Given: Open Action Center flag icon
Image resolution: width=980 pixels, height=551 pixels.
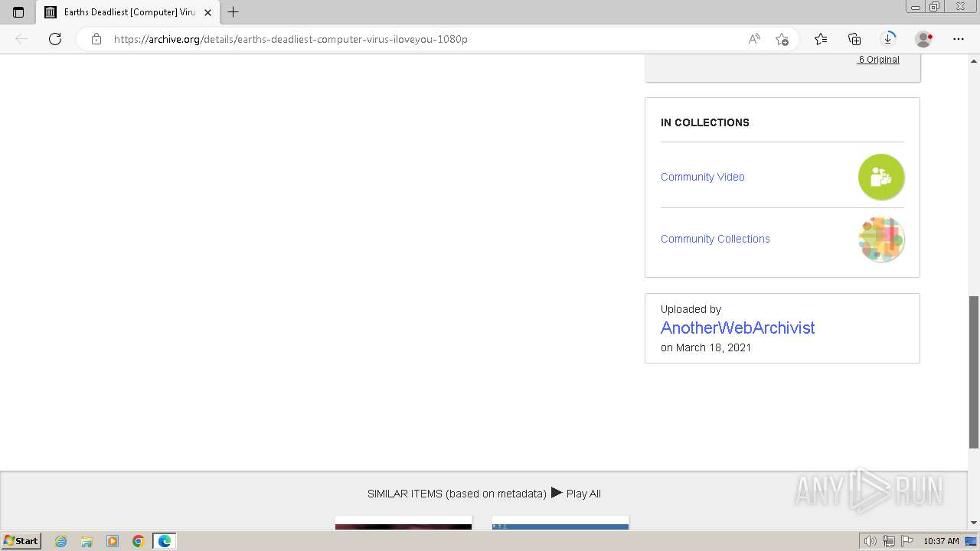Looking at the screenshot, I should (x=907, y=541).
